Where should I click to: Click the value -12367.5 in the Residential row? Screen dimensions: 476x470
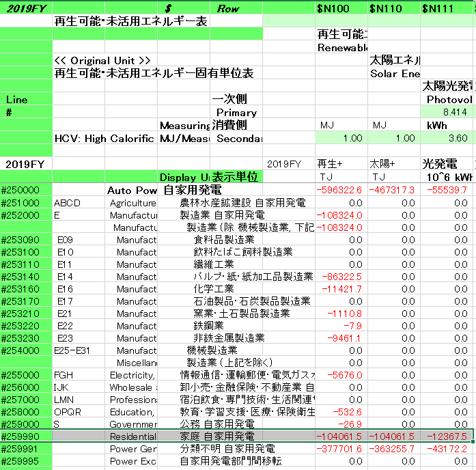[x=447, y=437]
